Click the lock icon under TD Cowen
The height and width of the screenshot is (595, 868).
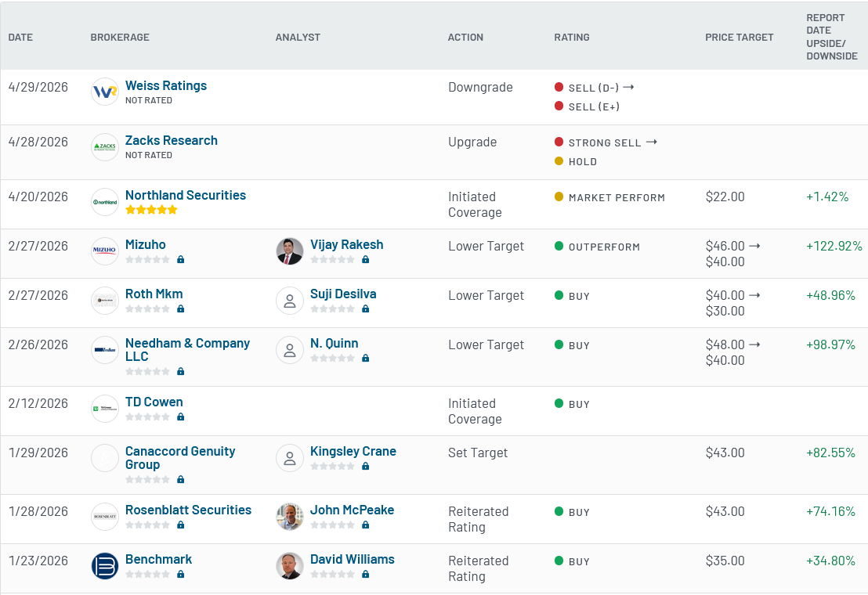point(180,416)
